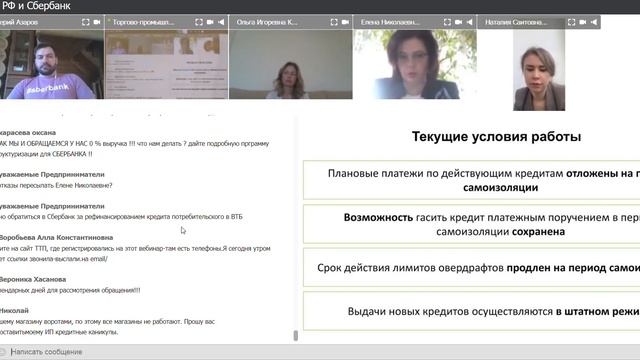Click slide box 'Возможность гасить кредит платежным поручением'
Viewport: 640px width, 360px height.
tap(471, 224)
